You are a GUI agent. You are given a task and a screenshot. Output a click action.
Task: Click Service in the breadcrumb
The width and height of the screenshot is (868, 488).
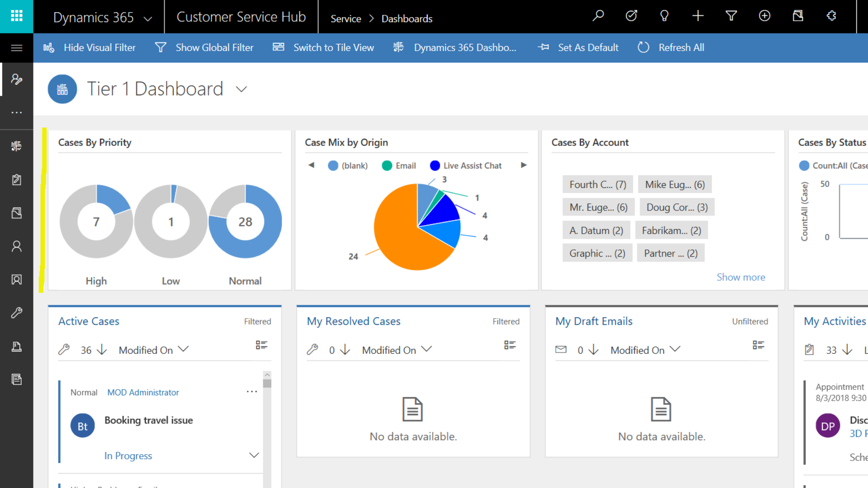(346, 19)
